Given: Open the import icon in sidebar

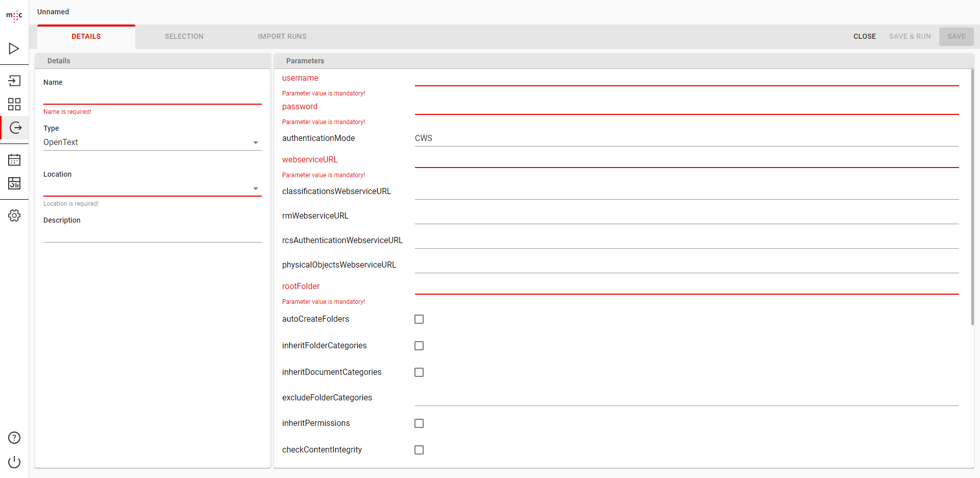Looking at the screenshot, I should [14, 81].
